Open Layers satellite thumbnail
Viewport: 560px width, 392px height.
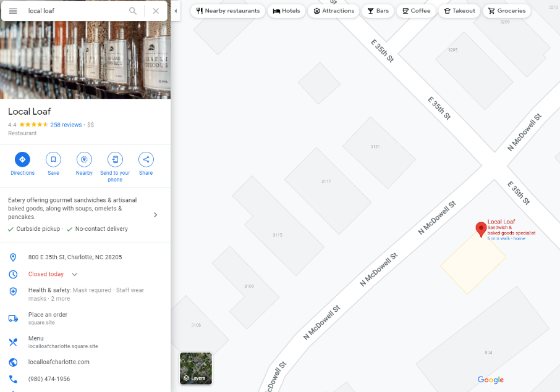pos(196,369)
